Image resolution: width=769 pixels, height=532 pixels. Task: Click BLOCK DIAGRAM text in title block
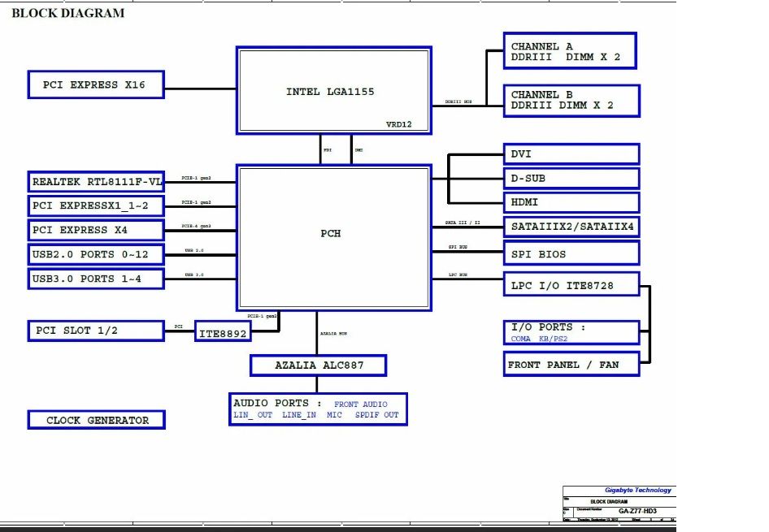(609, 502)
